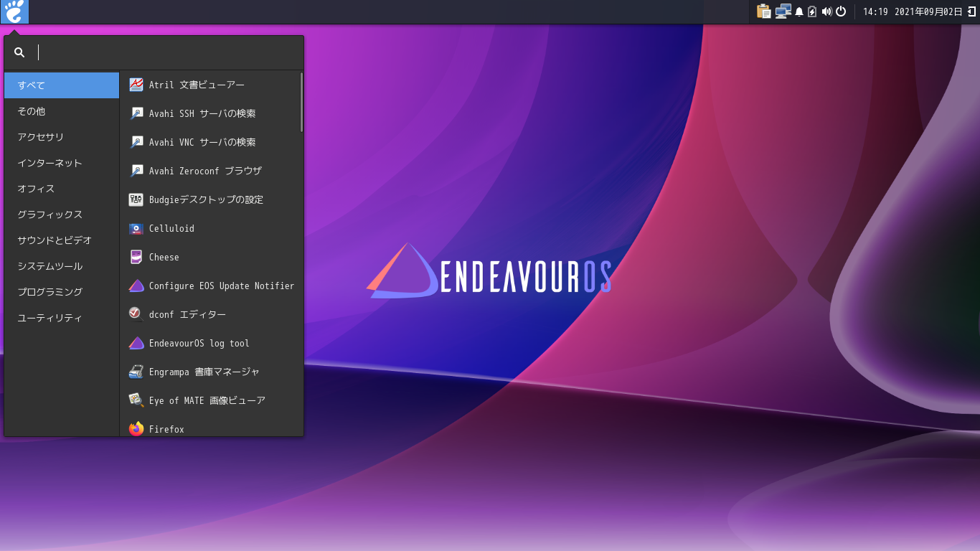Viewport: 980px width, 551px height.
Task: Open dconf エディター entry text
Action: 187,314
